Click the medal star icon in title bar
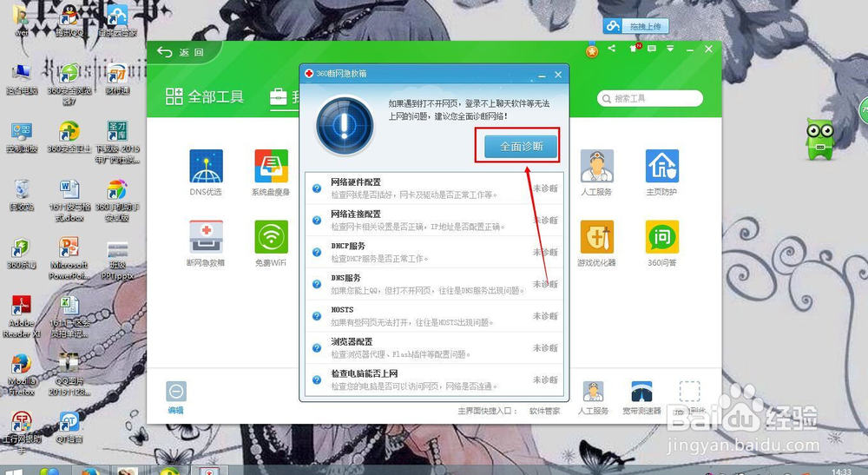868x475 pixels. (592, 51)
